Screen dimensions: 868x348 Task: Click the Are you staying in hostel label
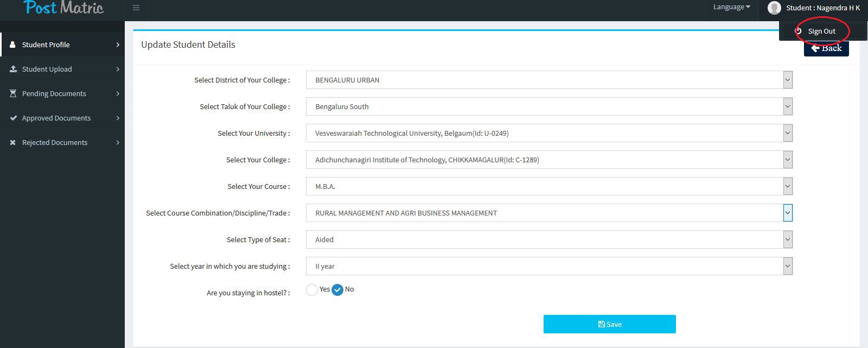(x=248, y=293)
